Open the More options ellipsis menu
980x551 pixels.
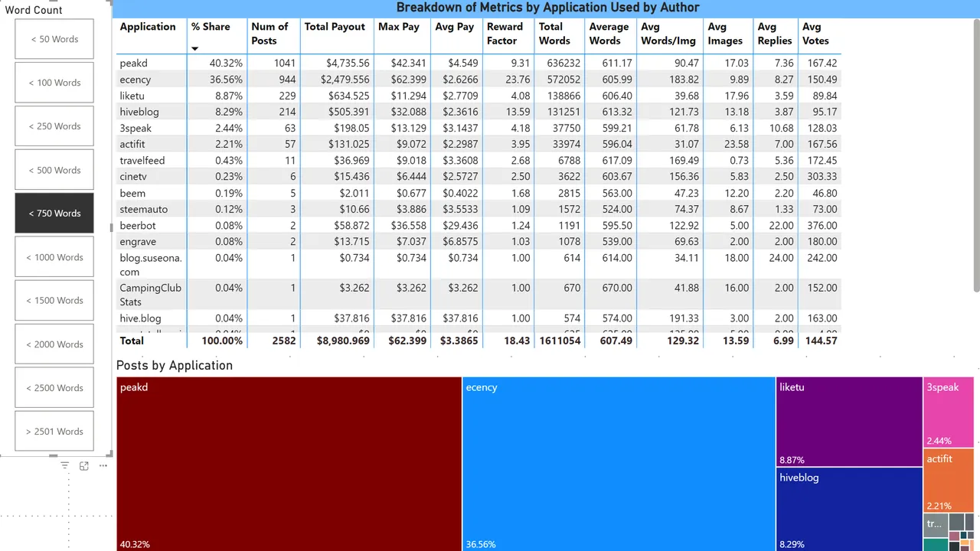(103, 465)
